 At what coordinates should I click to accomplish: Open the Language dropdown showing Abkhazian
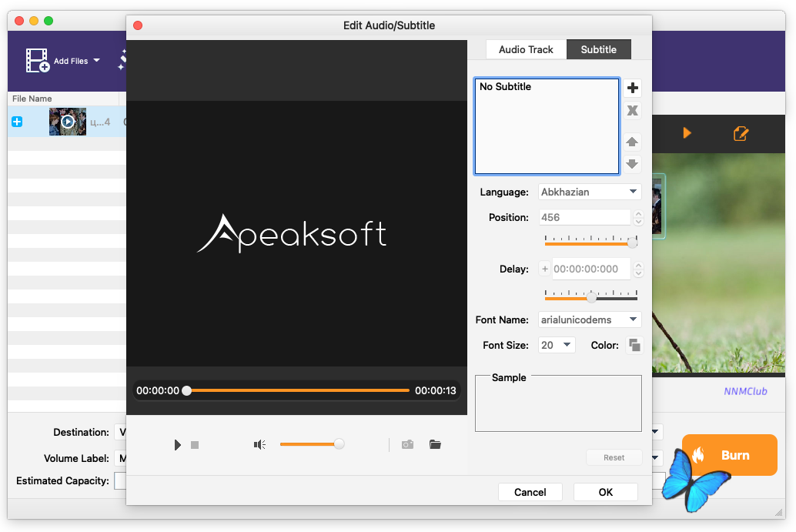(590, 192)
